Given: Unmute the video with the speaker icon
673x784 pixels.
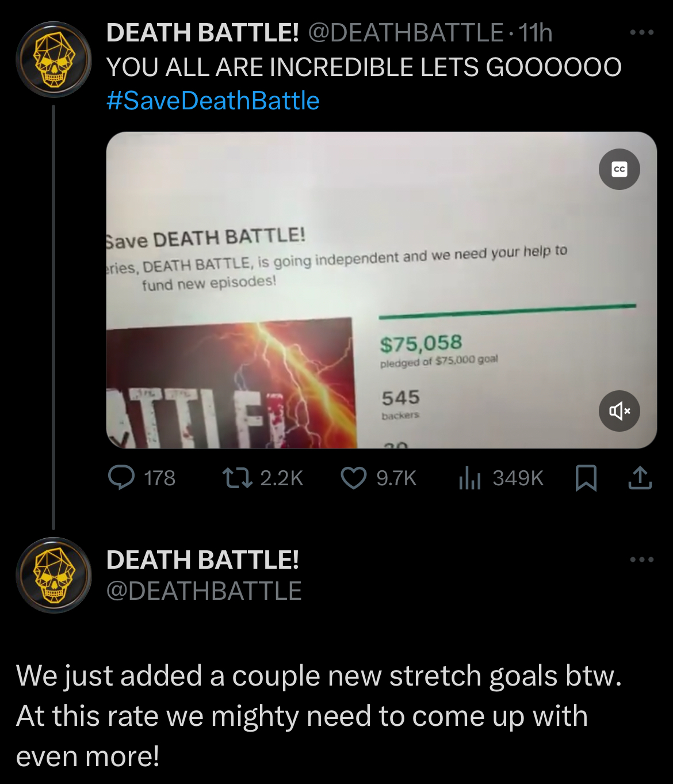Looking at the screenshot, I should [x=620, y=411].
